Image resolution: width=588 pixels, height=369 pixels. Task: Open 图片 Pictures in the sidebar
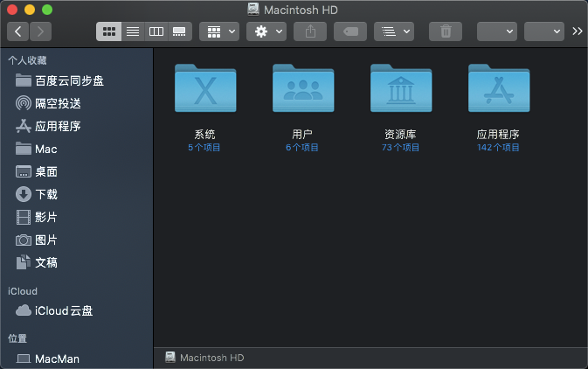pos(77,240)
